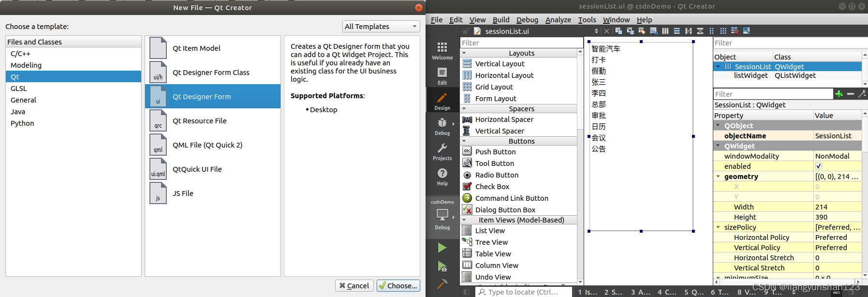Click Break Layout toolbar icon
Image resolution: width=868 pixels, height=297 pixels.
tap(735, 31)
